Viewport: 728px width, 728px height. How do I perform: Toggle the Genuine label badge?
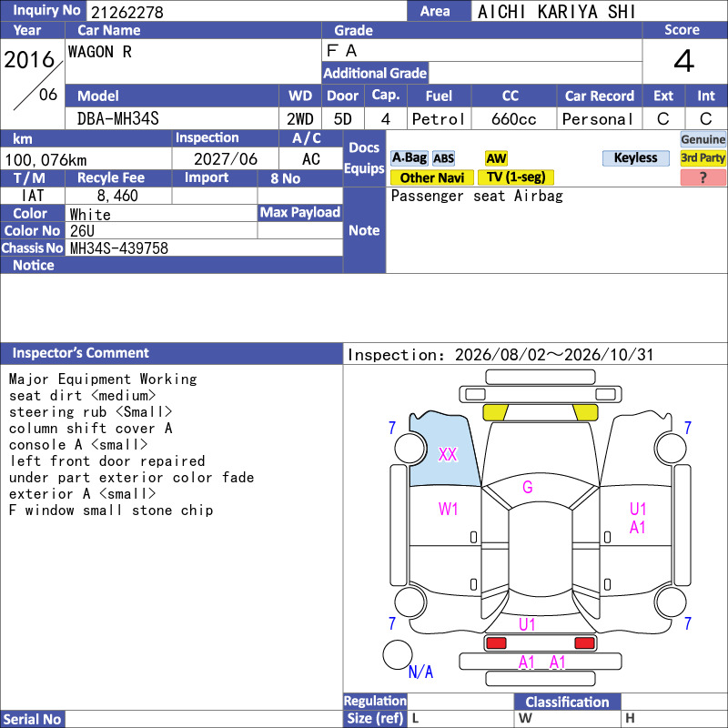tap(703, 139)
